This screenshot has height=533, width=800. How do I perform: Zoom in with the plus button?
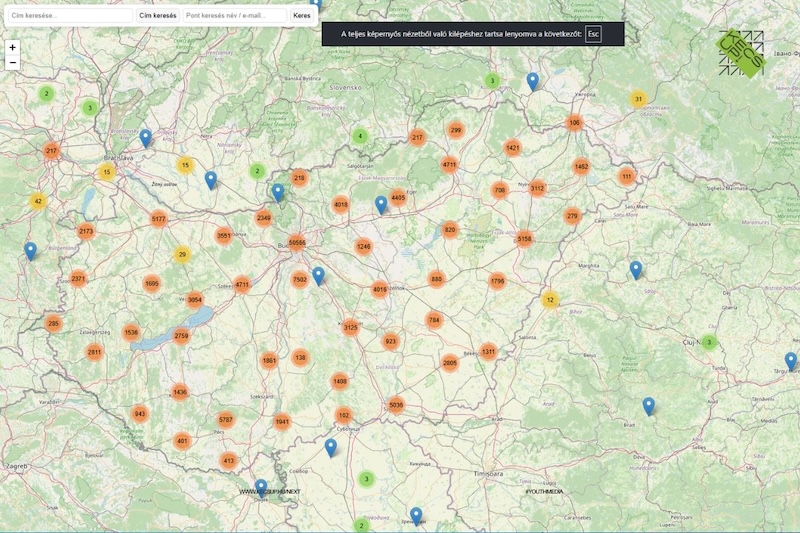(x=12, y=47)
